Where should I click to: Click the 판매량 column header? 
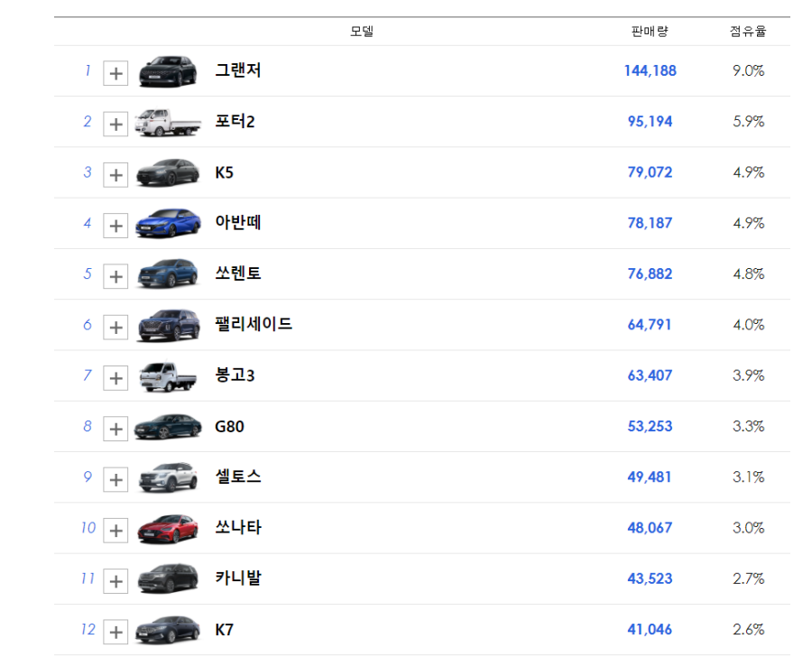point(650,32)
